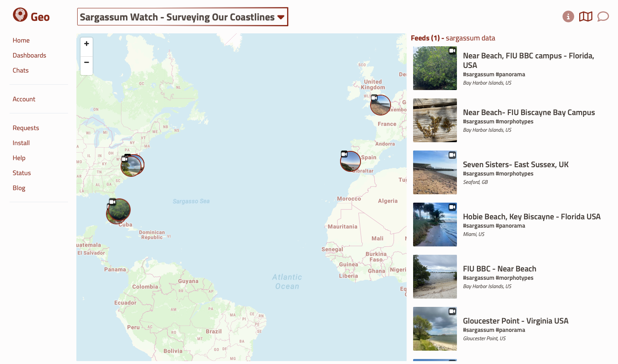This screenshot has height=364, width=618.
Task: Expand the Sargassum Watch project dropdown
Action: (183, 17)
